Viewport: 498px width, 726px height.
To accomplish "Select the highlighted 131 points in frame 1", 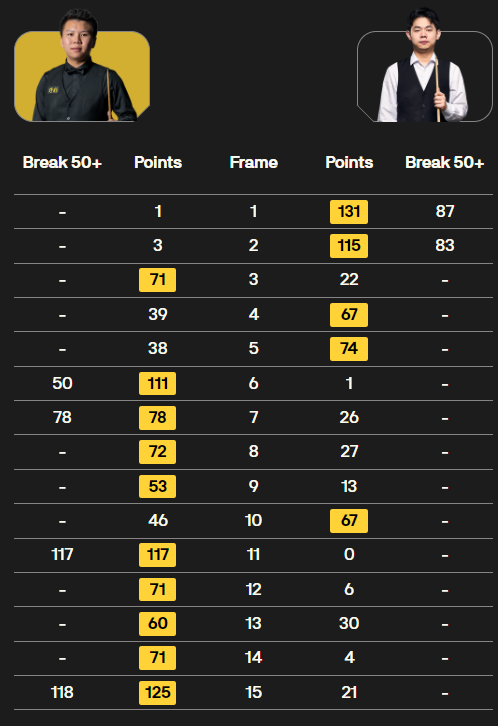I will click(x=349, y=212).
